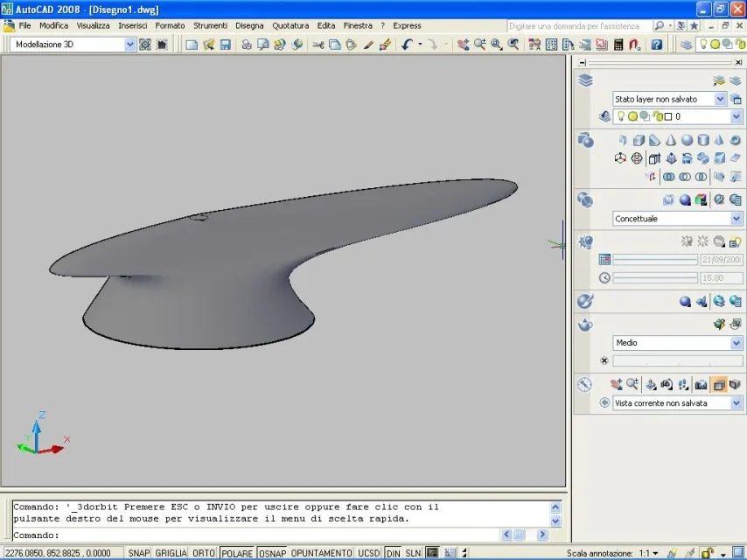
Task: Click the help question input field
Action: click(578, 25)
